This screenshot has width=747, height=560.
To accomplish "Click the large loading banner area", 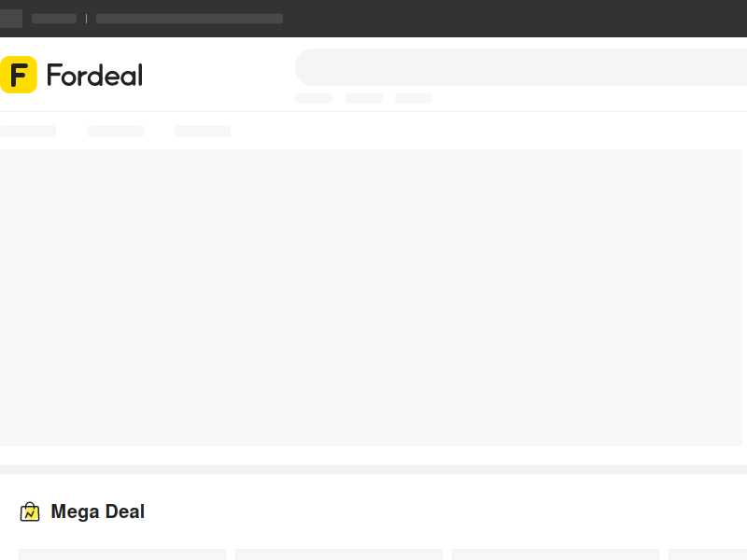I will [371, 298].
